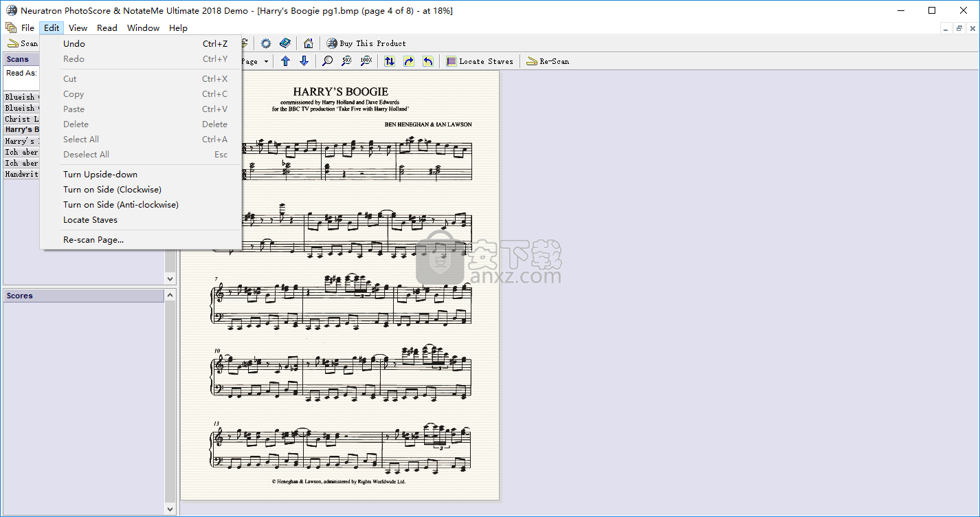
Task: Click down arrow of Scores list scrollbar
Action: (170, 509)
